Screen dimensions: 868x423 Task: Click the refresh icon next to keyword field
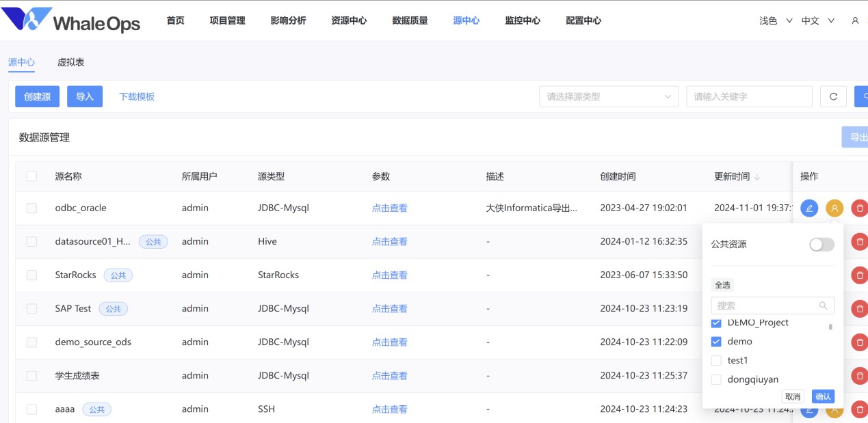tap(833, 96)
